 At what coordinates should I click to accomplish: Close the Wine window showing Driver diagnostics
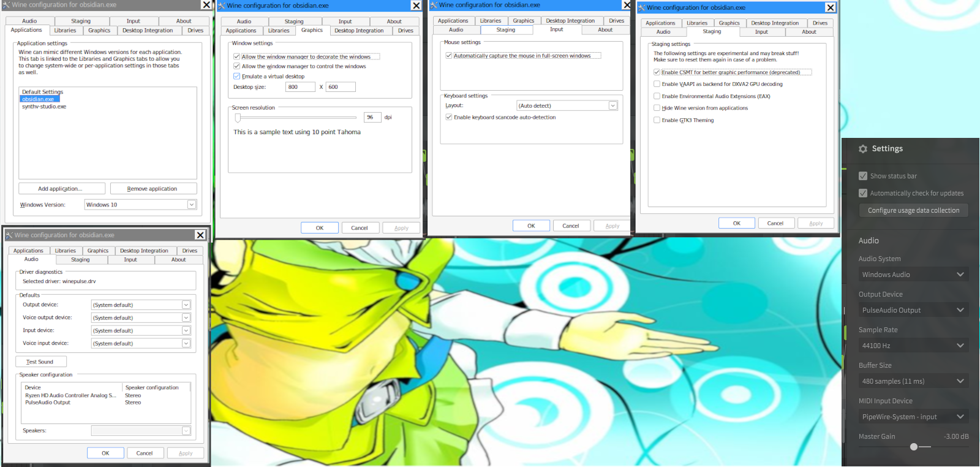[200, 235]
